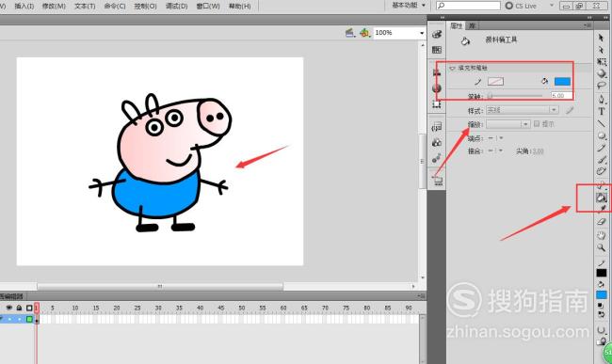Screen dimensions: 612x364
Task: Select the Paint Bucket tool
Action: pos(601,198)
